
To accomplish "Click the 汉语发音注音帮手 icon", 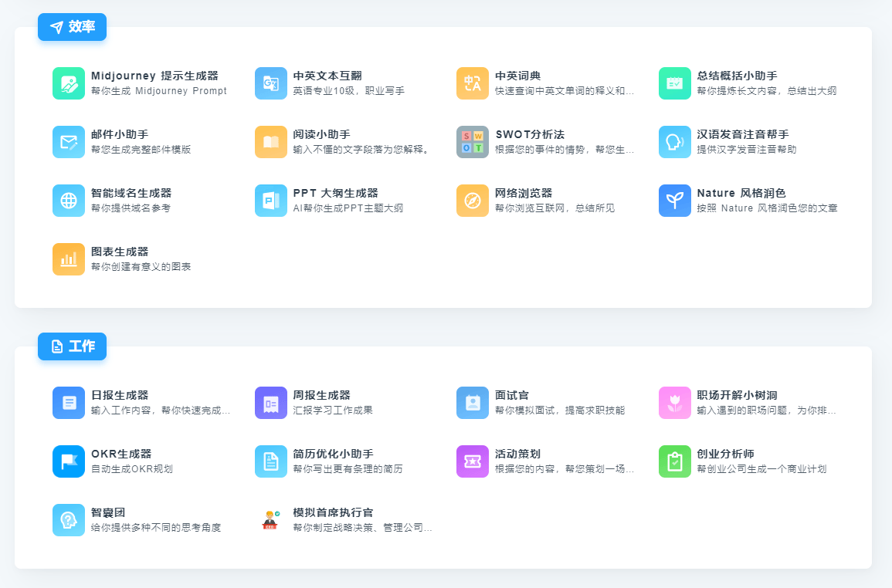I will pyautogui.click(x=675, y=141).
